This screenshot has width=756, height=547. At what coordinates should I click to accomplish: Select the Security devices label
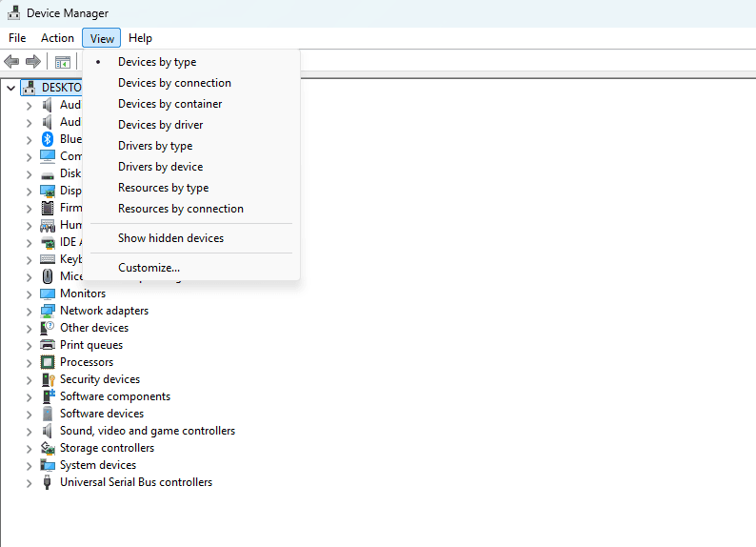[100, 379]
